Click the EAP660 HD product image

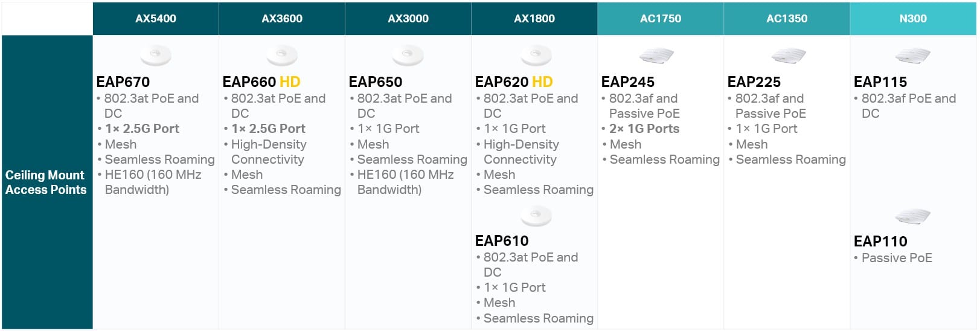coord(282,55)
